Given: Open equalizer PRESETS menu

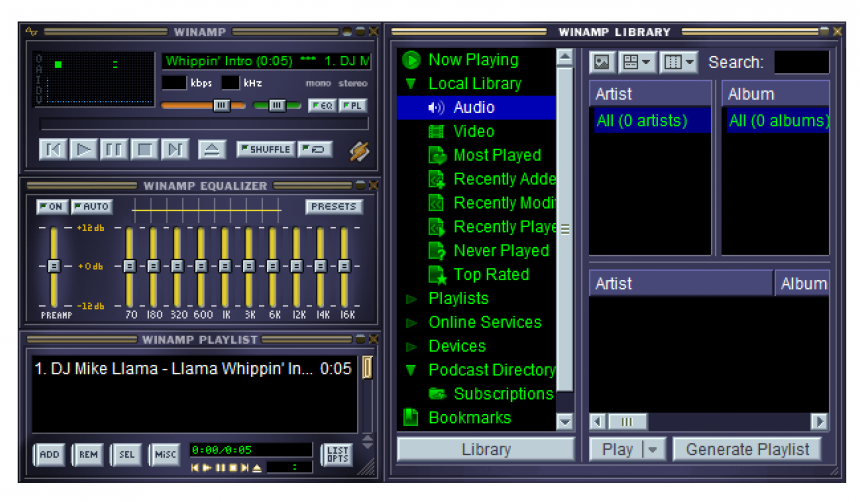Looking at the screenshot, I should (333, 206).
